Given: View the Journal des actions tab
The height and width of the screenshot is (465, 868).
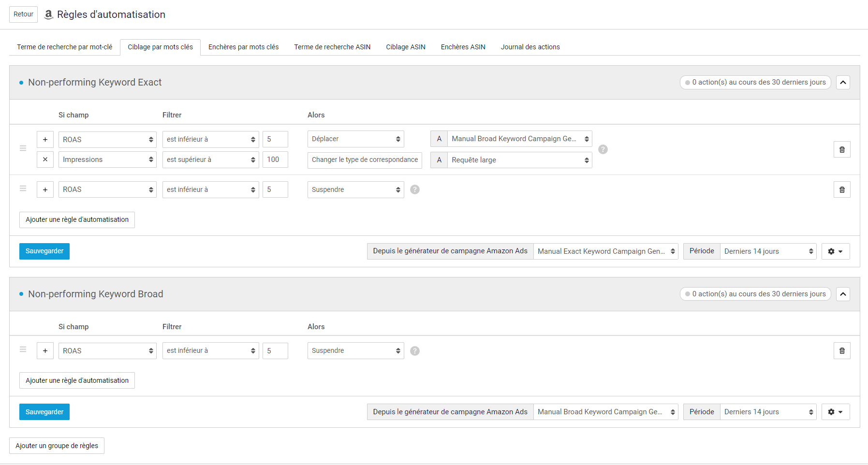Looking at the screenshot, I should point(530,47).
